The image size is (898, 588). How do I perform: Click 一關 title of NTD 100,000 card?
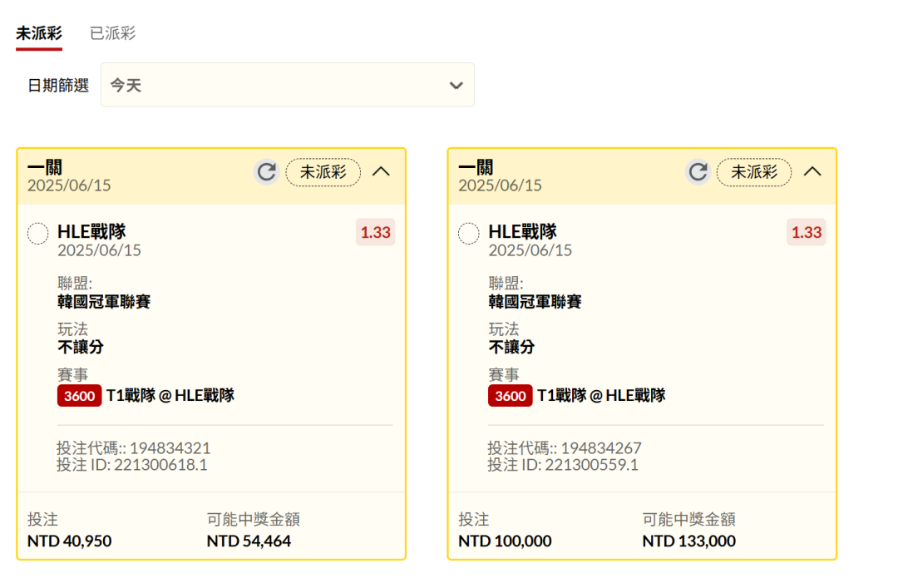[x=476, y=167]
